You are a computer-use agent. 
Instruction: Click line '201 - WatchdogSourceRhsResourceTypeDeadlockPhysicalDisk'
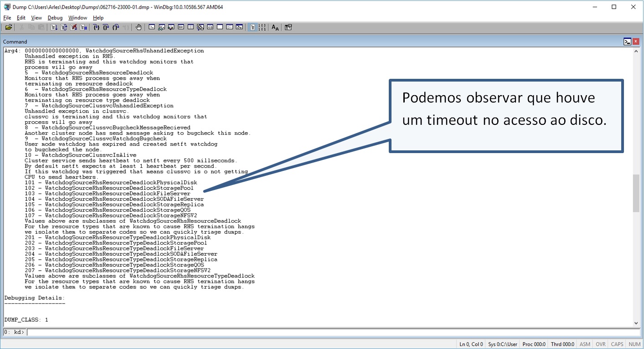tap(118, 237)
